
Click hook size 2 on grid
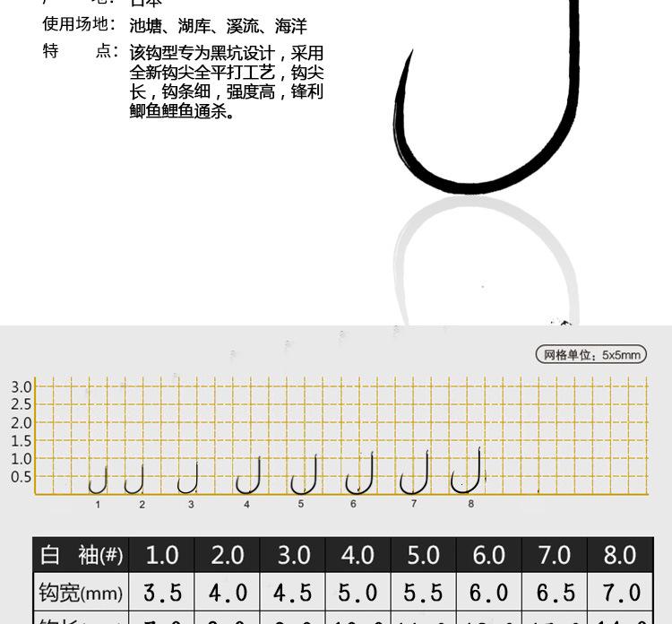coord(134,479)
